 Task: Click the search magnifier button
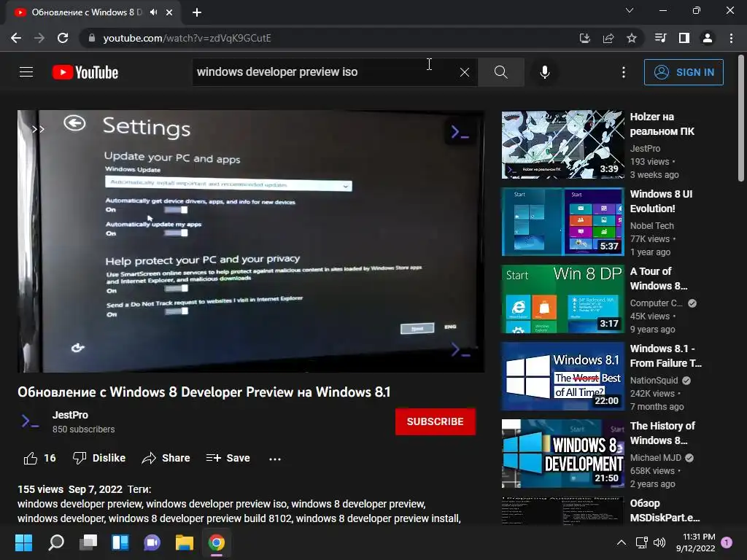tap(500, 72)
